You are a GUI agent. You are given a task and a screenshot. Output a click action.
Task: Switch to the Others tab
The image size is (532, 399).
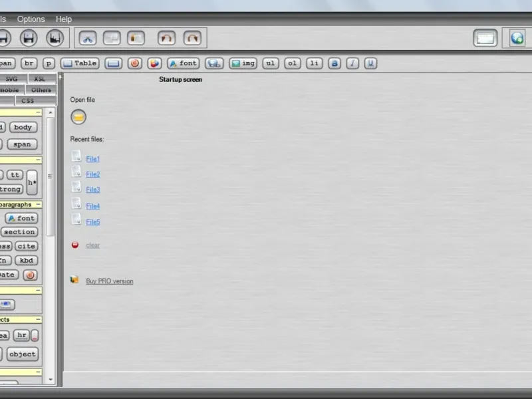coord(41,90)
